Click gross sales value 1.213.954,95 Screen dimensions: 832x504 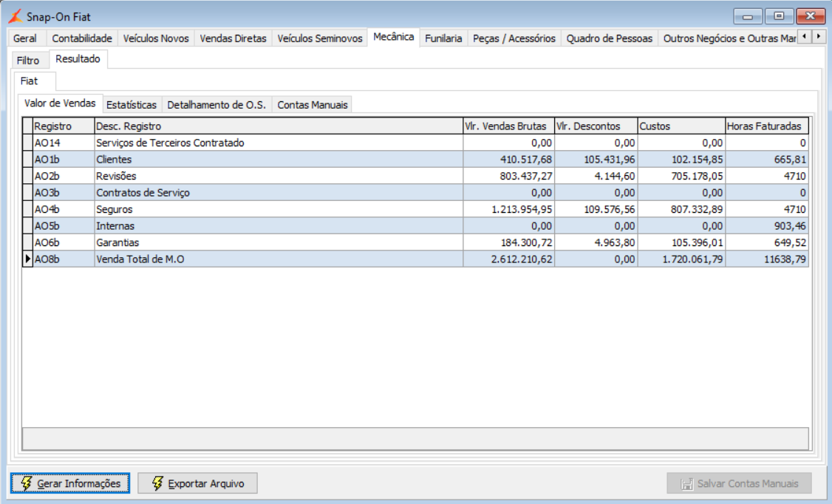coord(509,209)
